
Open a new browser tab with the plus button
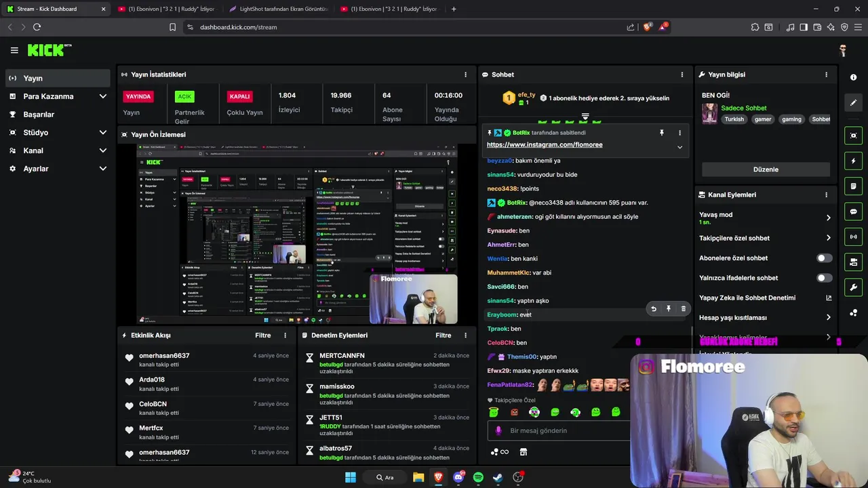(454, 9)
